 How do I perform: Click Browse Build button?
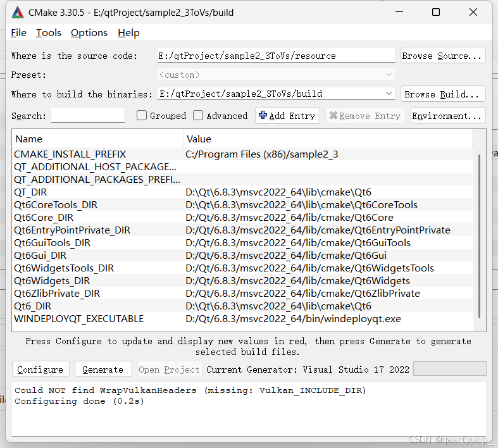(443, 94)
